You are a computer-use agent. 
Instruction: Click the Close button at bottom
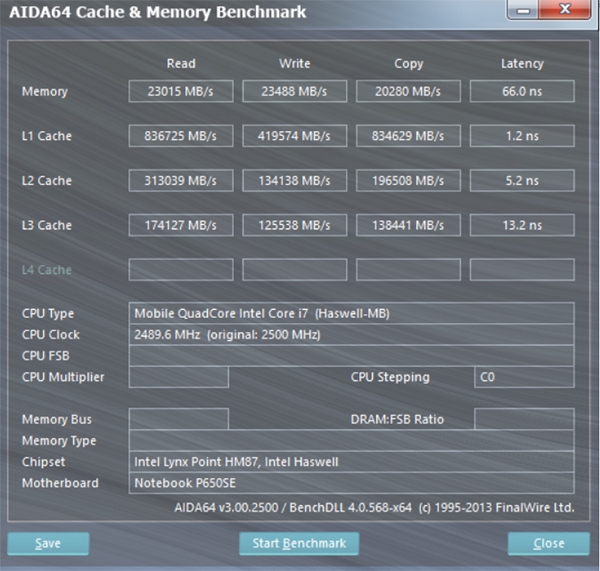[549, 543]
